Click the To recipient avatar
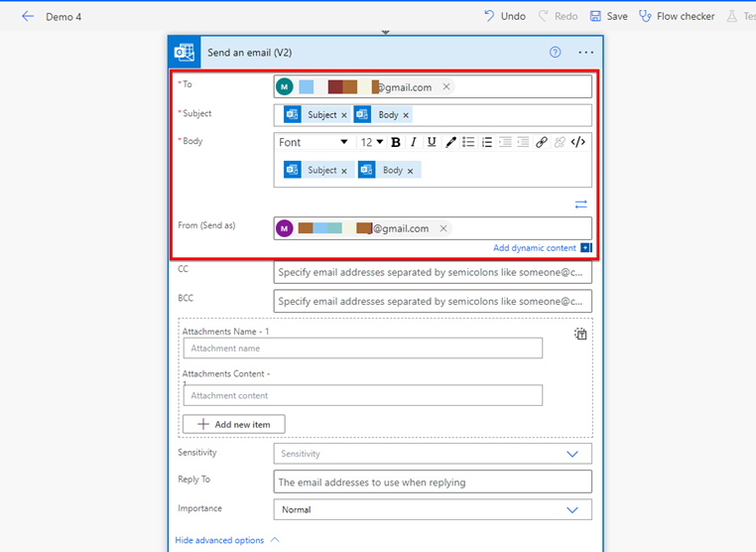 285,86
